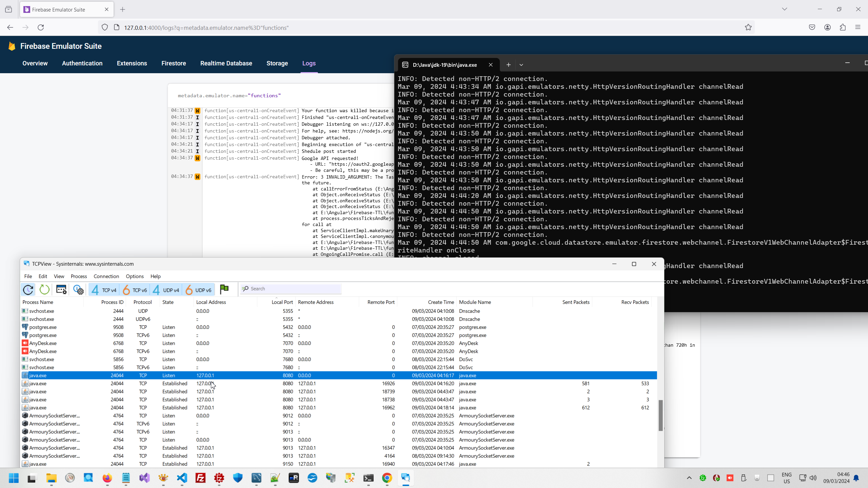The width and height of the screenshot is (868, 488).
Task: Show hidden system tray icons chevron
Action: coord(689,478)
